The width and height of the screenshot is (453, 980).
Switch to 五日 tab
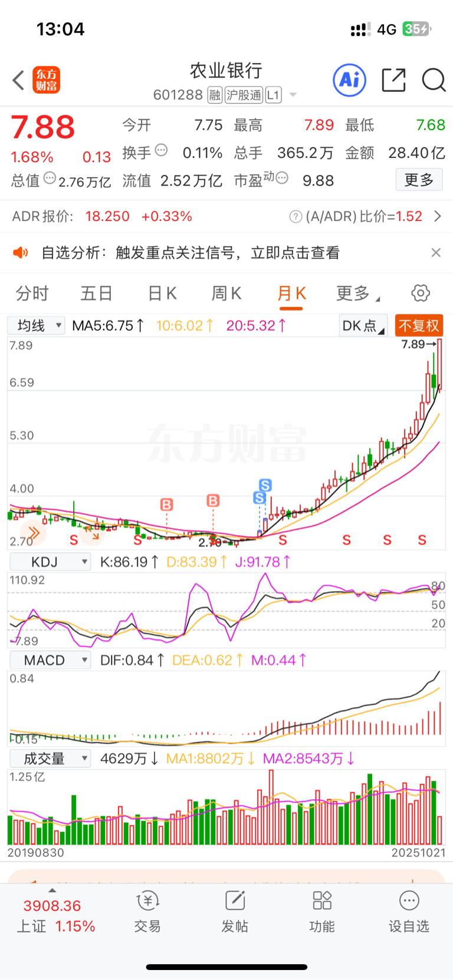click(x=96, y=293)
